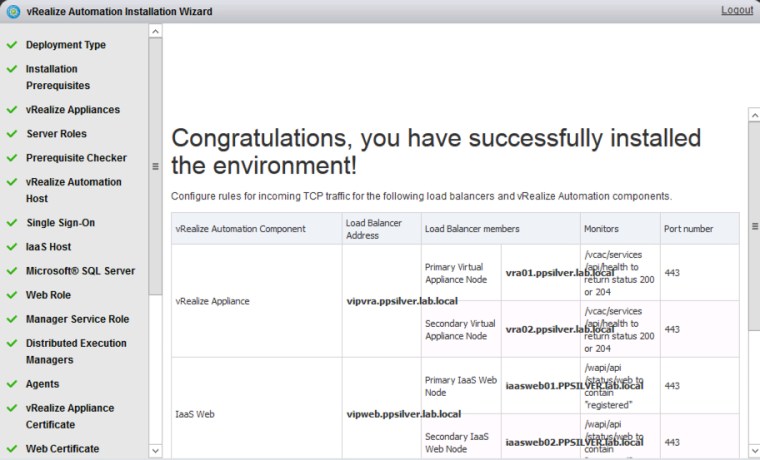Collapse sidebar using the splitter handle
Screen dimensions: 760x460
click(155, 167)
